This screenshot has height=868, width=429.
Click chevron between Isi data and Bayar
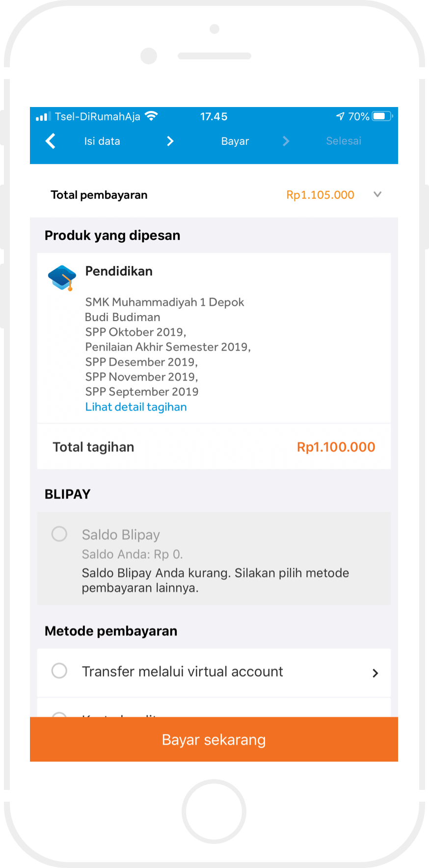170,141
